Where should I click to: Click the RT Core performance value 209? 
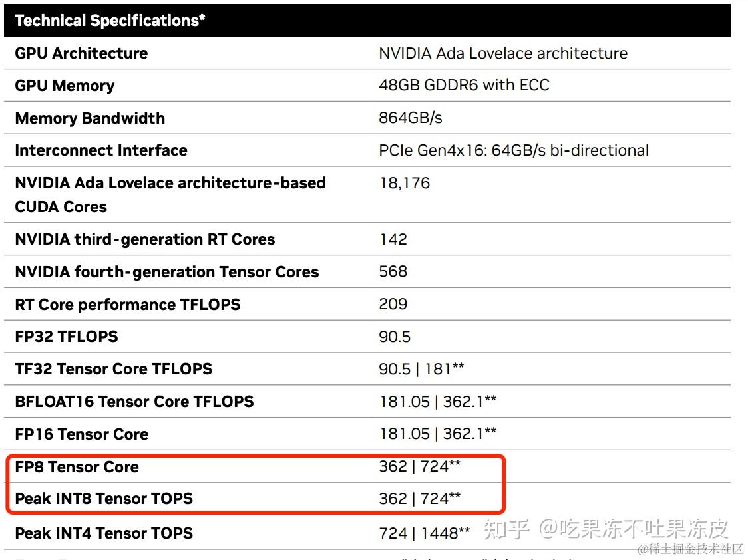tap(393, 304)
